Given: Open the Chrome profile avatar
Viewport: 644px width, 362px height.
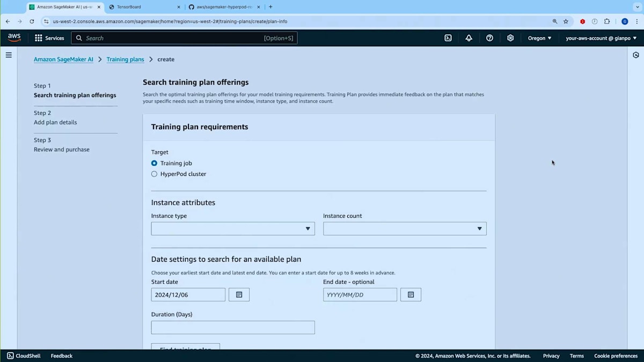Looking at the screenshot, I should coord(625,21).
